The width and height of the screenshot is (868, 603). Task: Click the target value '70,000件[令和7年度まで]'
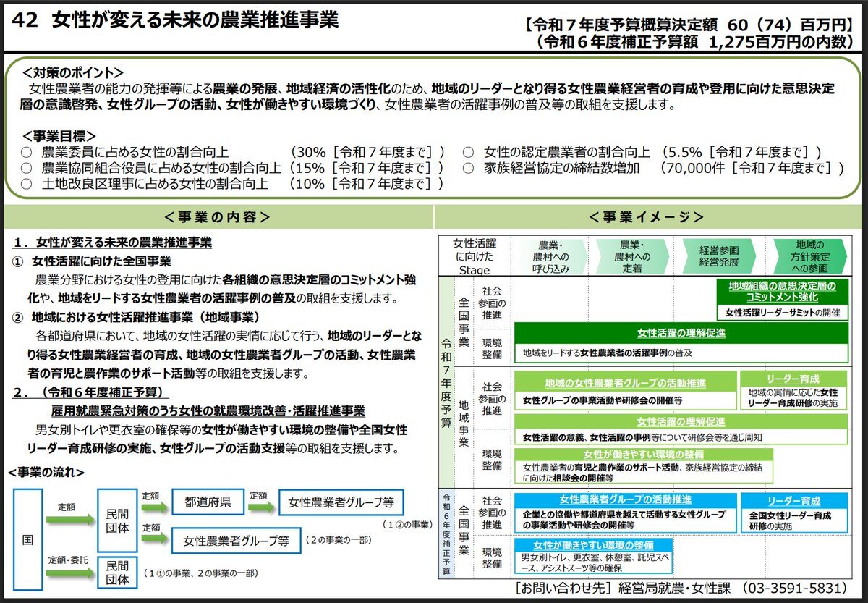pyautogui.click(x=752, y=168)
